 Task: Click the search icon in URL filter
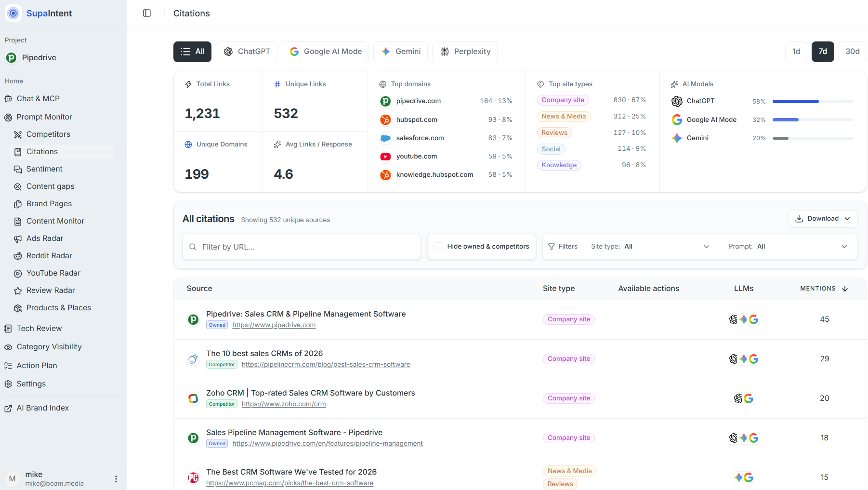point(193,247)
